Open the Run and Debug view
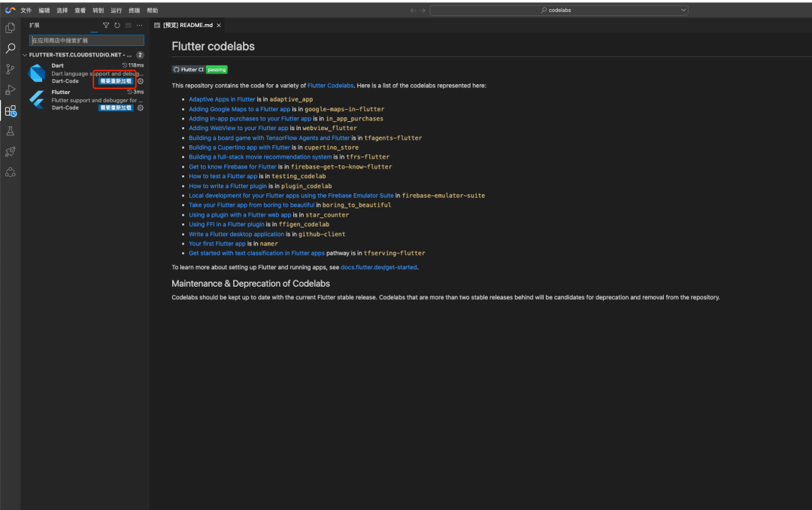Screen dimensions: 812x510 click(10, 90)
